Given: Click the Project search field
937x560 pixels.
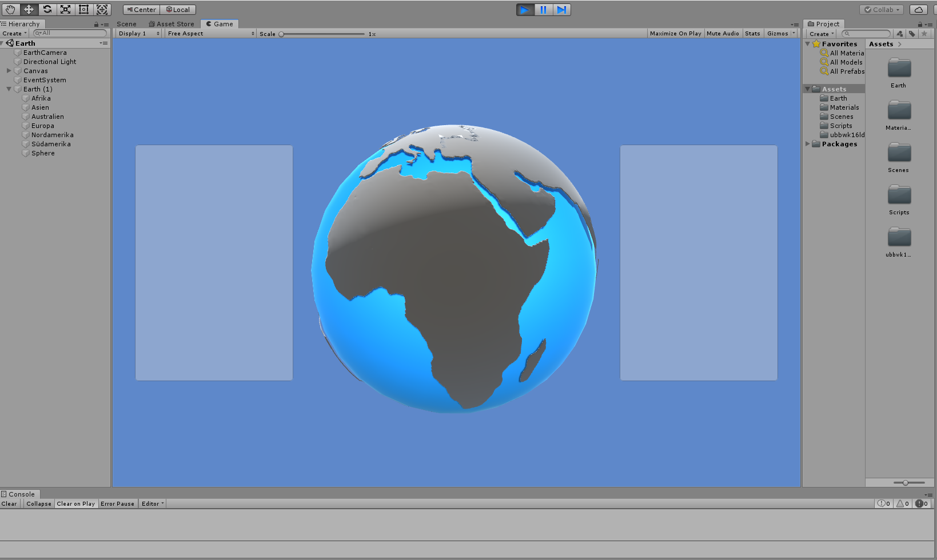Looking at the screenshot, I should pos(866,34).
